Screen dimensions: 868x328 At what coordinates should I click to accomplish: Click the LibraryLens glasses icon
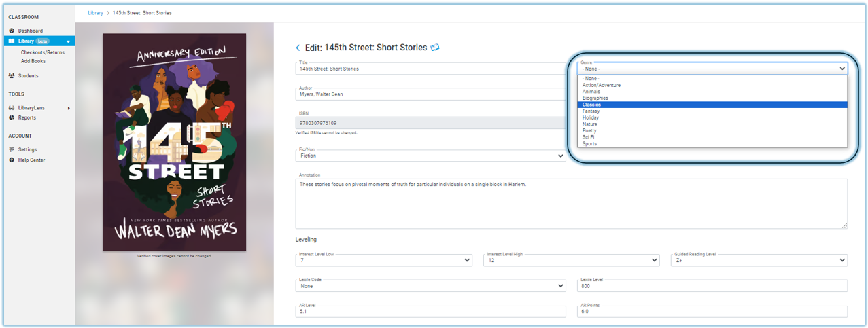(x=12, y=108)
